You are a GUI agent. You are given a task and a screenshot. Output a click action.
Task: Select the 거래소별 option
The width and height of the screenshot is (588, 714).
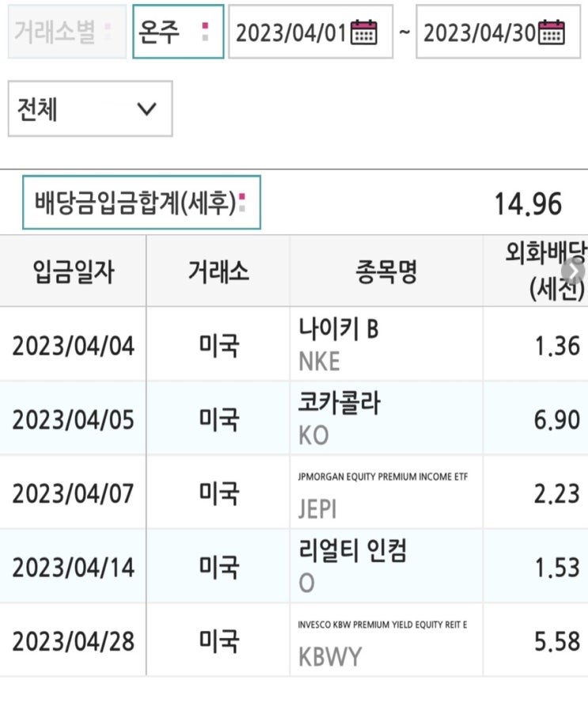(67, 32)
